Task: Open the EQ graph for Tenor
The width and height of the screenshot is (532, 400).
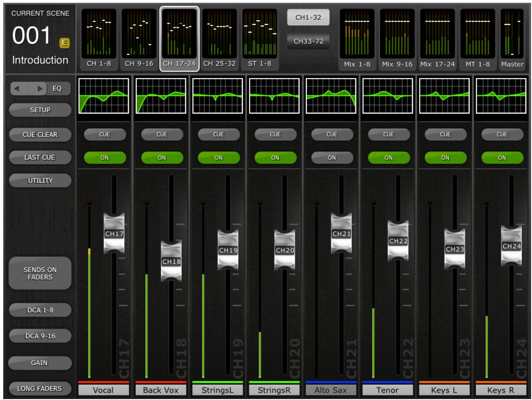Action: click(388, 96)
